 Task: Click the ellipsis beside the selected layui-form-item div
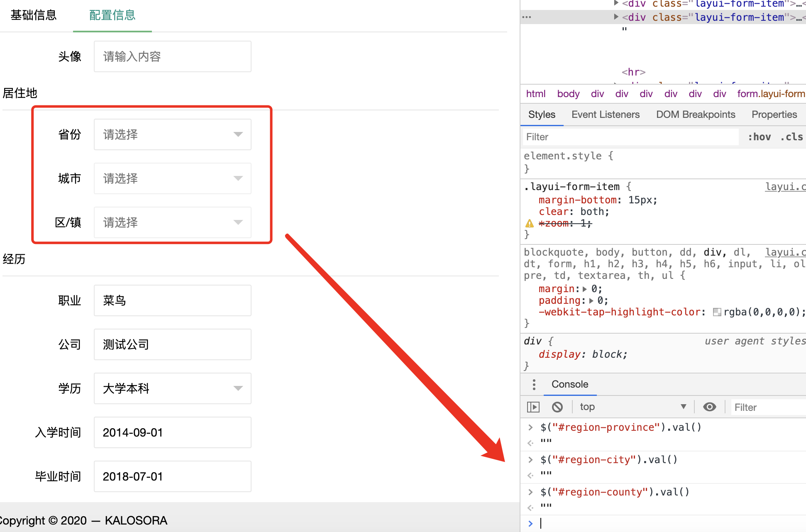coord(527,17)
